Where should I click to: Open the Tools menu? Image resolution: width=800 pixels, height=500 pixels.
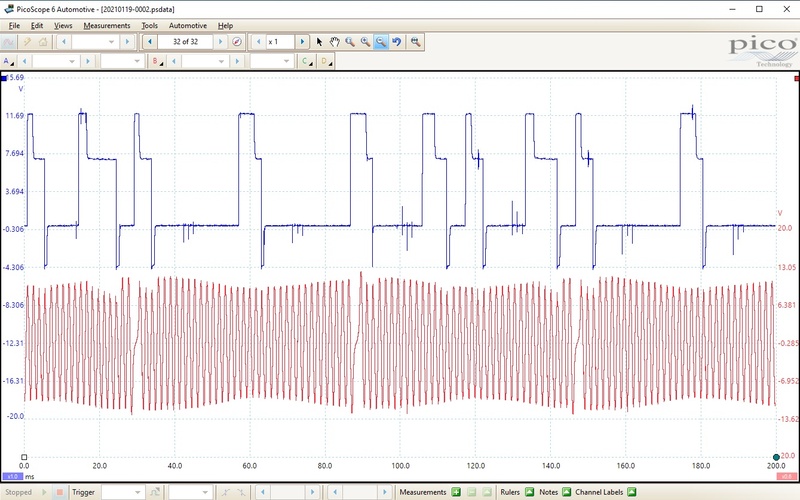(x=149, y=26)
